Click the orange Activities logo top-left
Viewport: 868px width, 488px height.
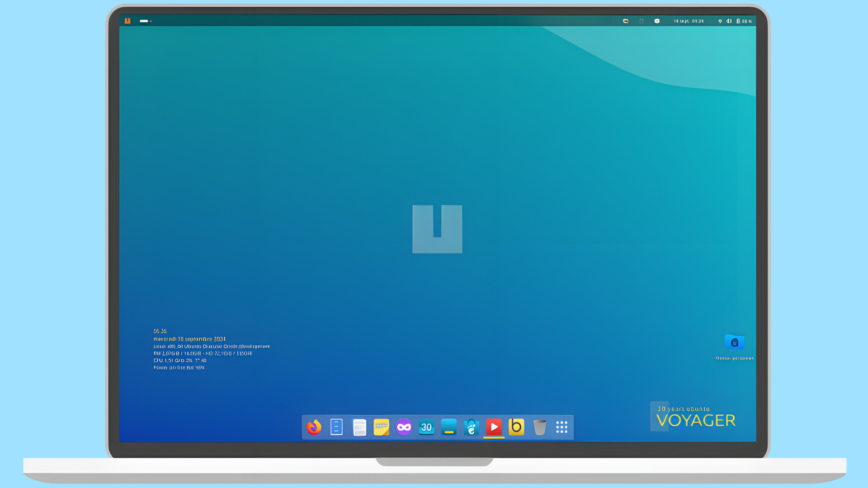(x=127, y=21)
